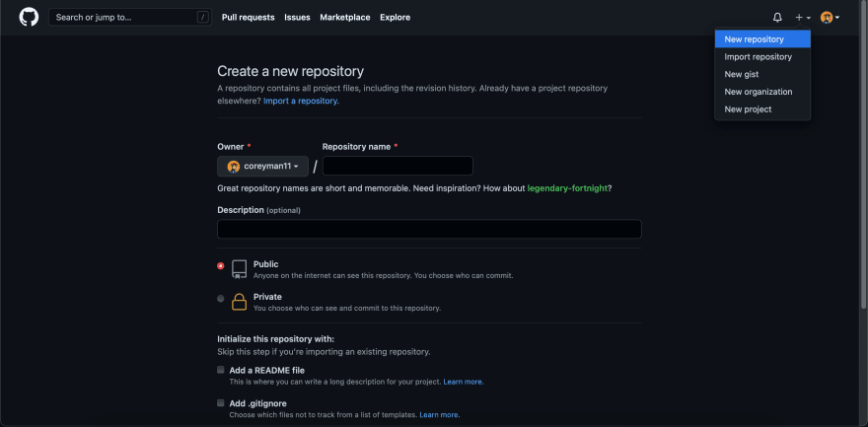Click Initialize this repository with text
The height and width of the screenshot is (427, 868).
[275, 339]
